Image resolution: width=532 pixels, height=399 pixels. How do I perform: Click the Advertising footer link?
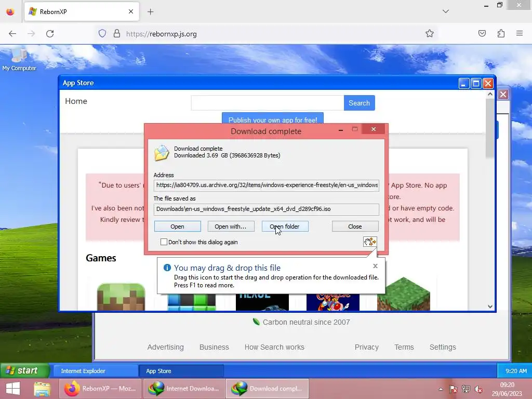[166, 347]
